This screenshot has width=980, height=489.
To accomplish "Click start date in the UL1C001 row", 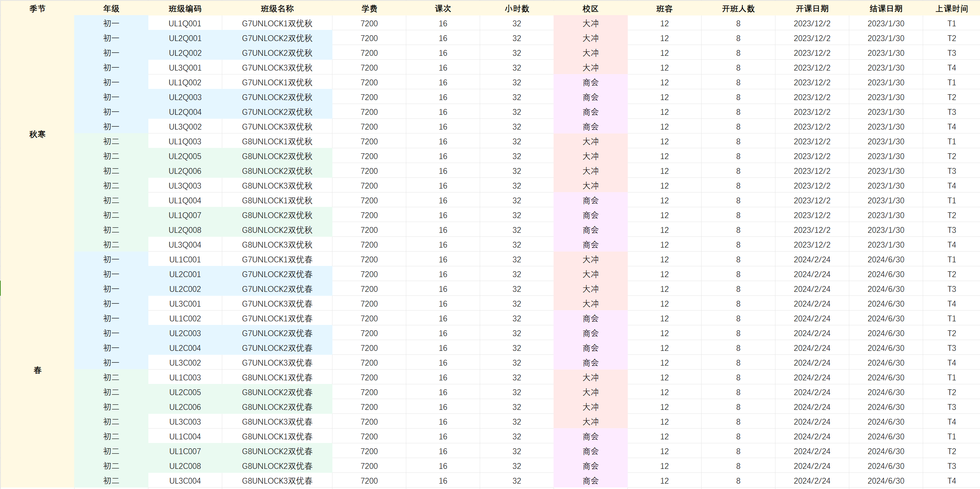I will point(812,259).
